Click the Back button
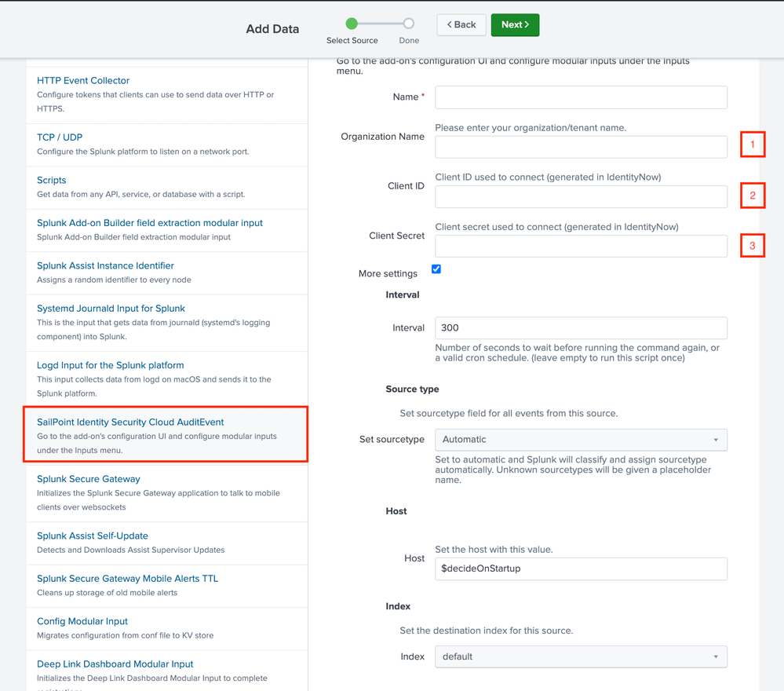The width and height of the screenshot is (784, 691). (x=461, y=25)
